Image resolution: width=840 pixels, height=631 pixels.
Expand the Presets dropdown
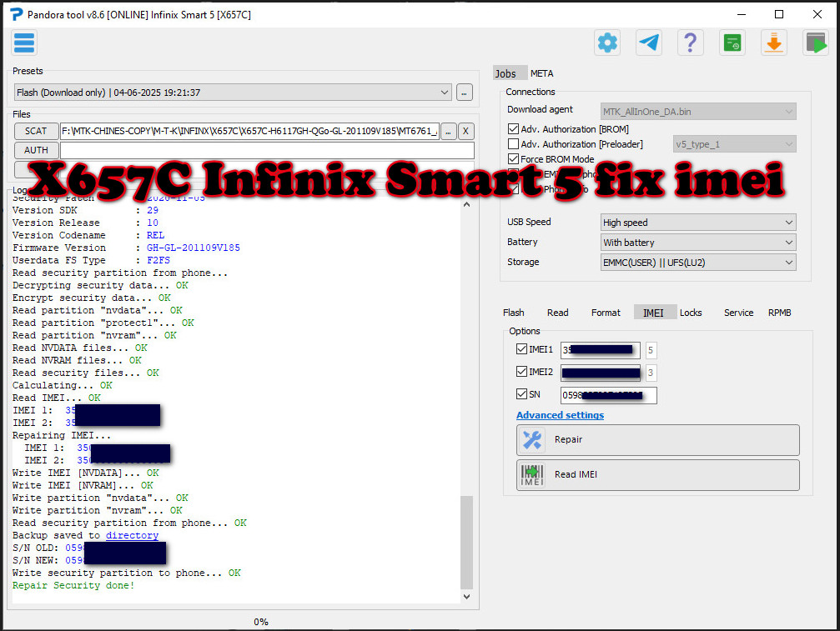tap(233, 92)
